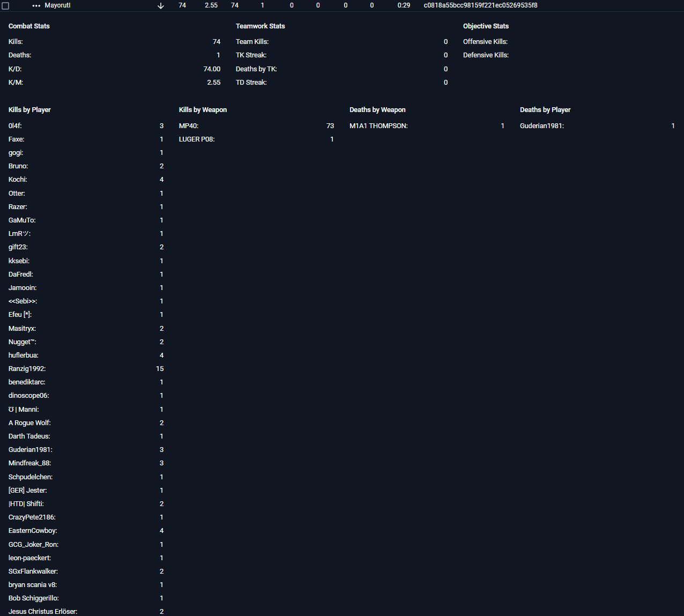Click the player name Mayorutl

tap(57, 5)
